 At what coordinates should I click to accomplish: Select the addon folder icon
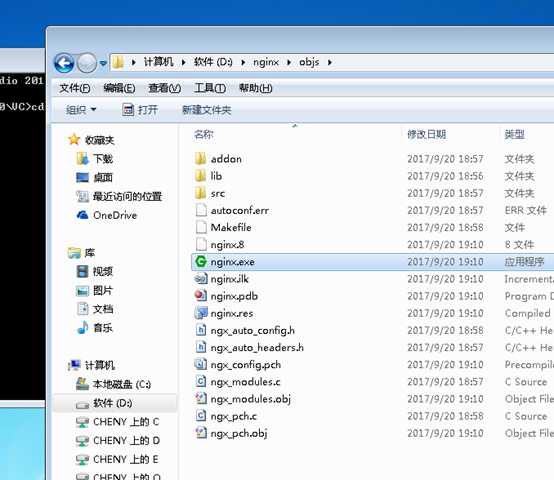[x=201, y=158]
